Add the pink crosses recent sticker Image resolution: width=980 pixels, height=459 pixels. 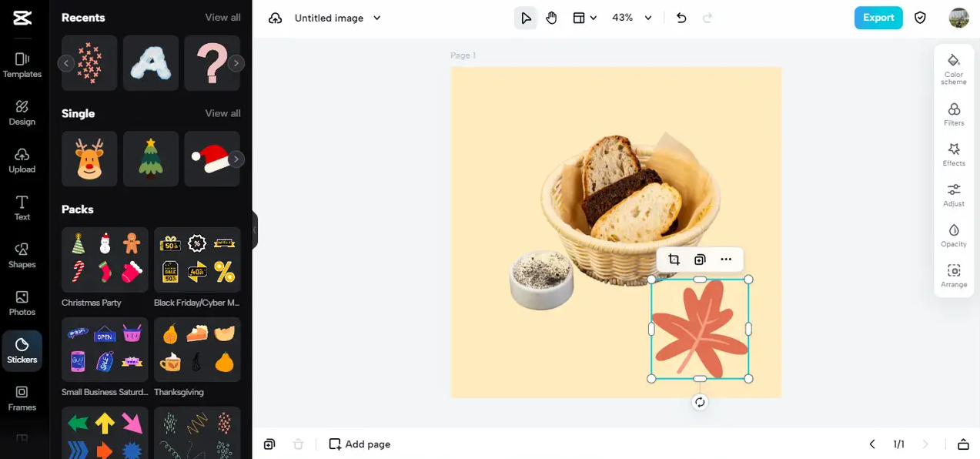pyautogui.click(x=89, y=63)
